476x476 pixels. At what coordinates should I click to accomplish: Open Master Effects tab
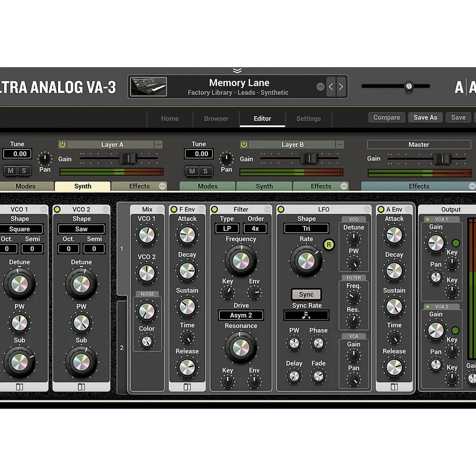418,186
